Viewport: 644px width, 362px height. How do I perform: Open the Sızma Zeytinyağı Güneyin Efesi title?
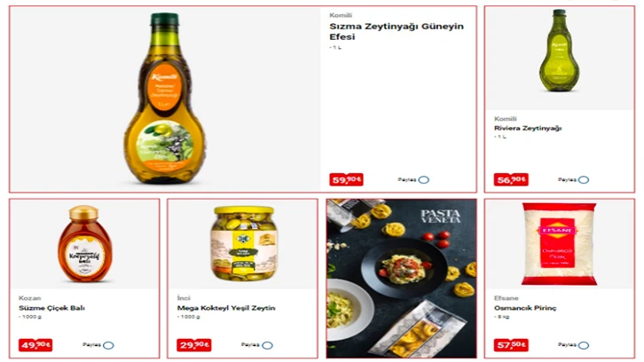[x=397, y=32]
